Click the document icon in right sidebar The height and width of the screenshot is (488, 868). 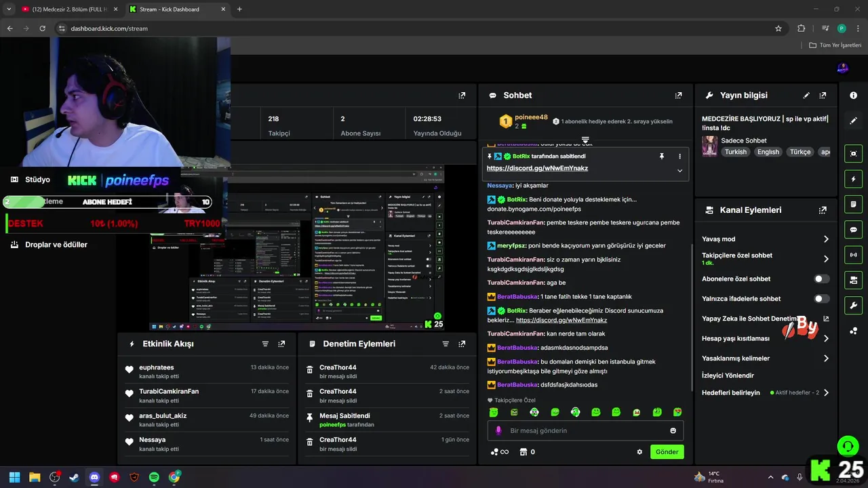point(853,204)
